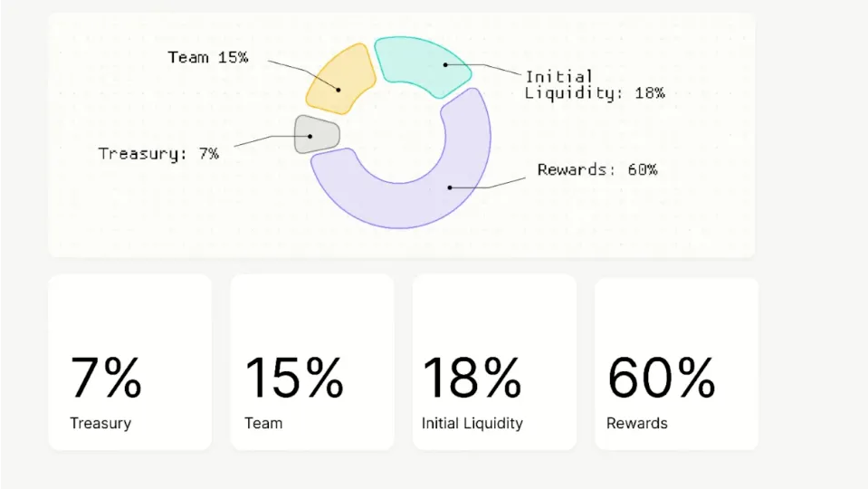Open the 18% Initial Liquidity stat card
Image resolution: width=868 pixels, height=489 pixels.
pos(494,362)
